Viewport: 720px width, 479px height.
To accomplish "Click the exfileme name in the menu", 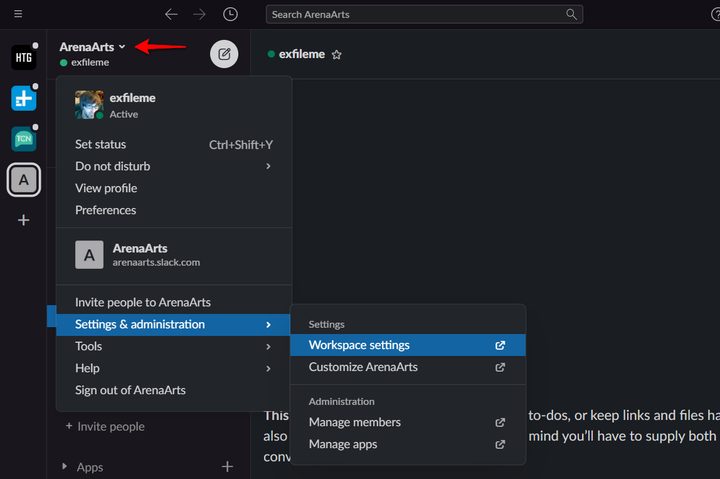I will 132,98.
